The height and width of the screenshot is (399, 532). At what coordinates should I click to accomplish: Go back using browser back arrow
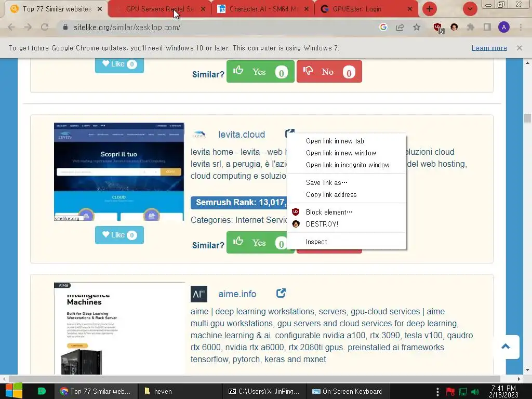click(x=11, y=28)
